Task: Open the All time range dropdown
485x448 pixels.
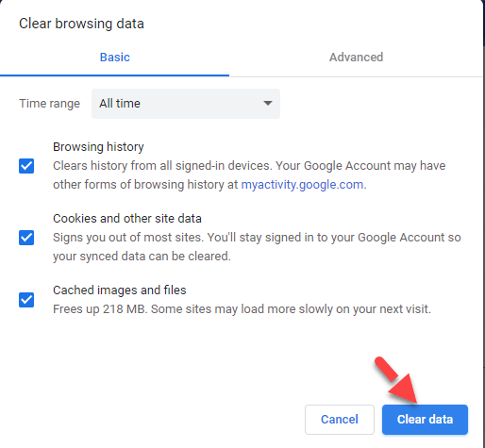Action: 186,104
